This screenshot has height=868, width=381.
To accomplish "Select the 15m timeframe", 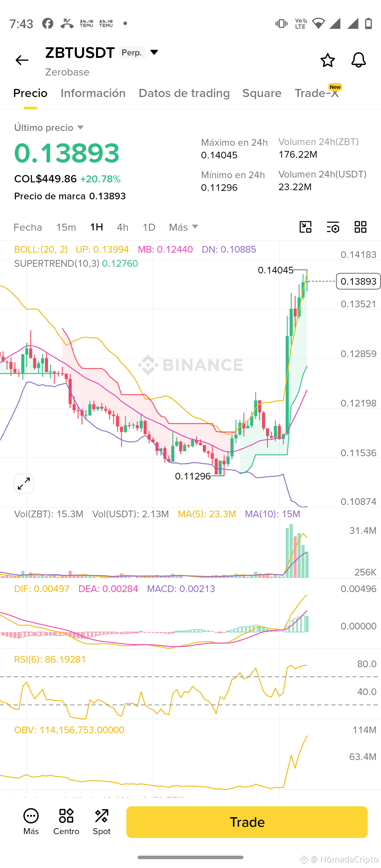I will pyautogui.click(x=66, y=227).
